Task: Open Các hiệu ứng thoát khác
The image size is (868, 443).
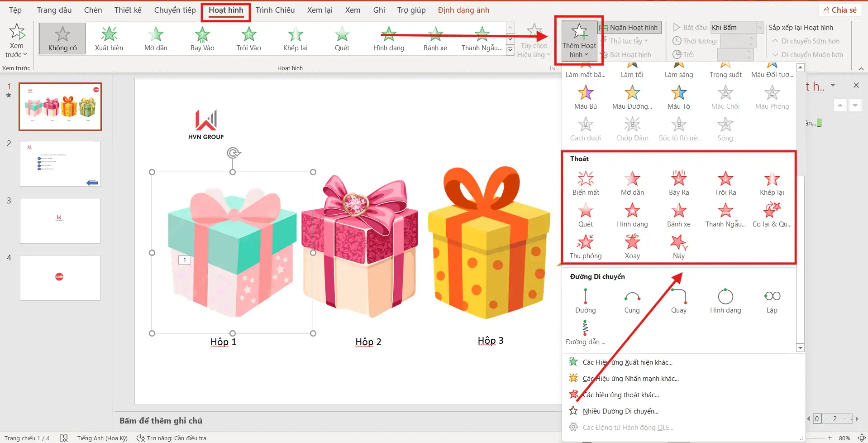Action: coord(620,395)
